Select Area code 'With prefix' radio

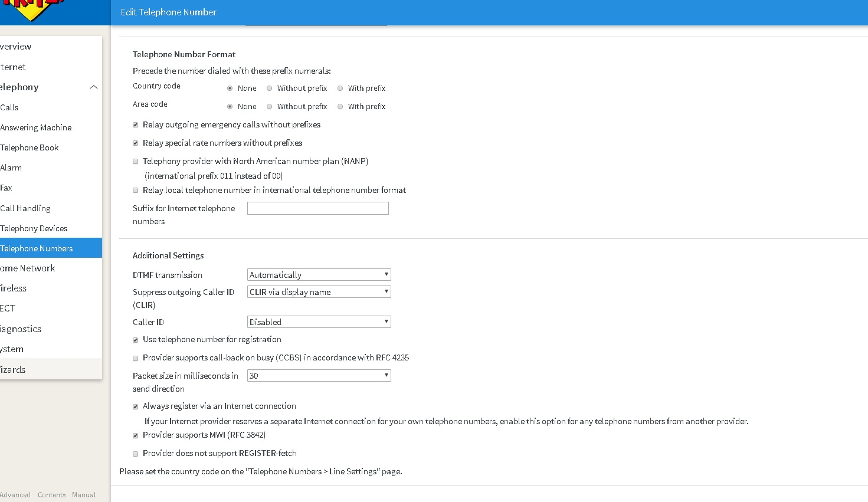(x=340, y=107)
